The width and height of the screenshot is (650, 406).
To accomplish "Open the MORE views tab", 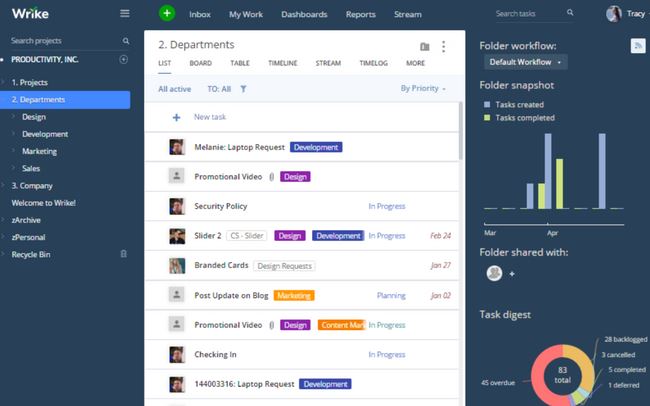I will [x=415, y=63].
